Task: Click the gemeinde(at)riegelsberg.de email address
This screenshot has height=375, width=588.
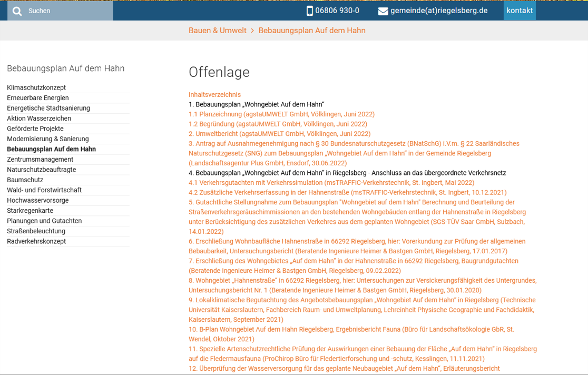Action: [x=439, y=11]
